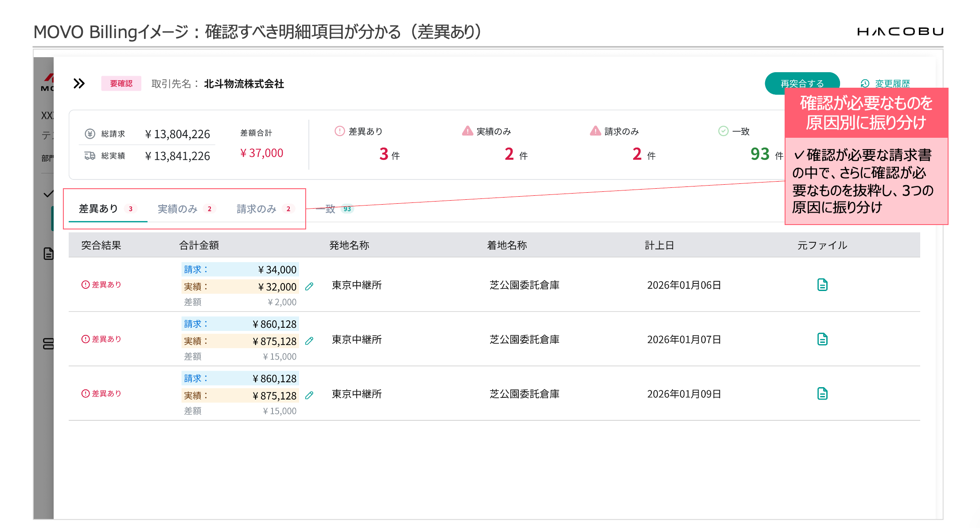Open source file icon for 2026年01月07日
The width and height of the screenshot is (980, 528).
point(822,339)
